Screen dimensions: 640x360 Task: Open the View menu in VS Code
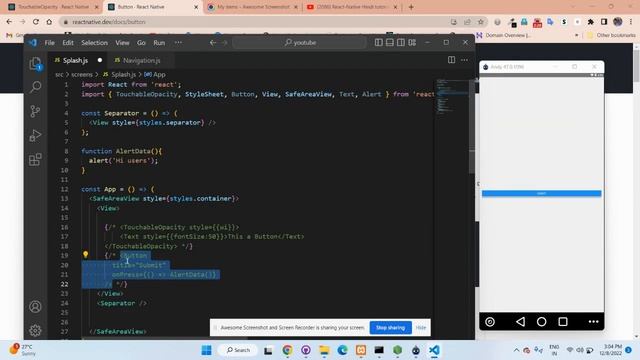click(x=122, y=42)
